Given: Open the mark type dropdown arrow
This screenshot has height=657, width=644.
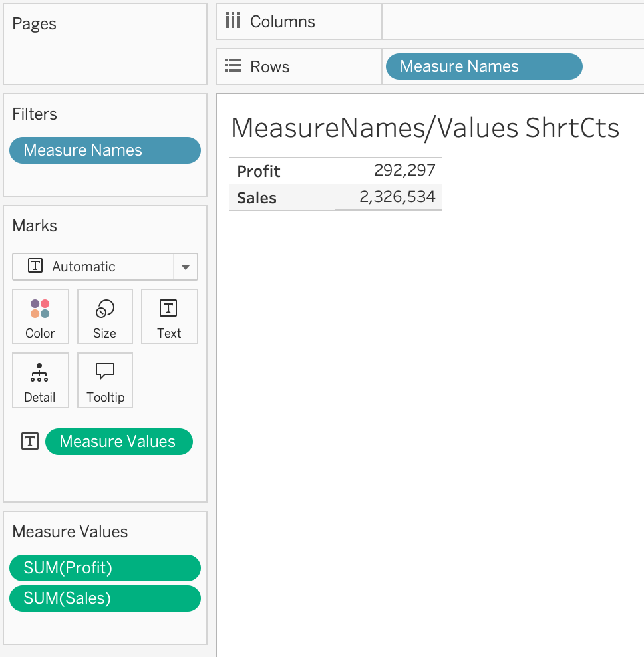Looking at the screenshot, I should coord(186,267).
